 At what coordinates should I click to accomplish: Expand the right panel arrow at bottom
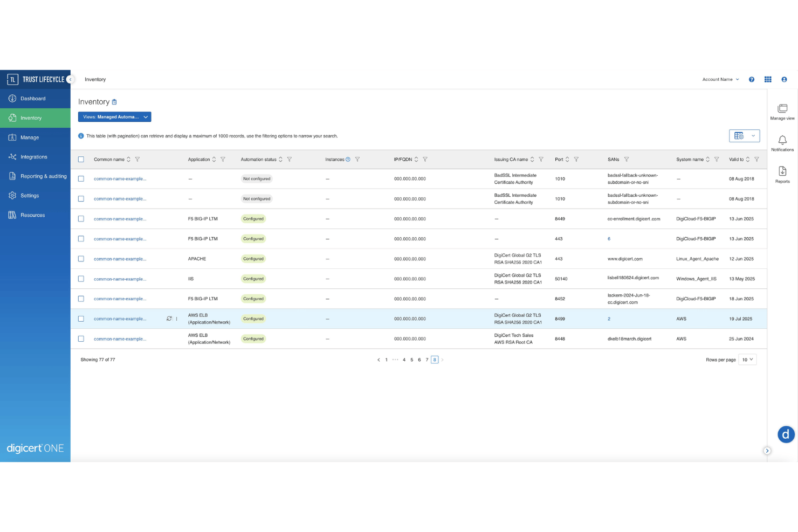point(767,451)
